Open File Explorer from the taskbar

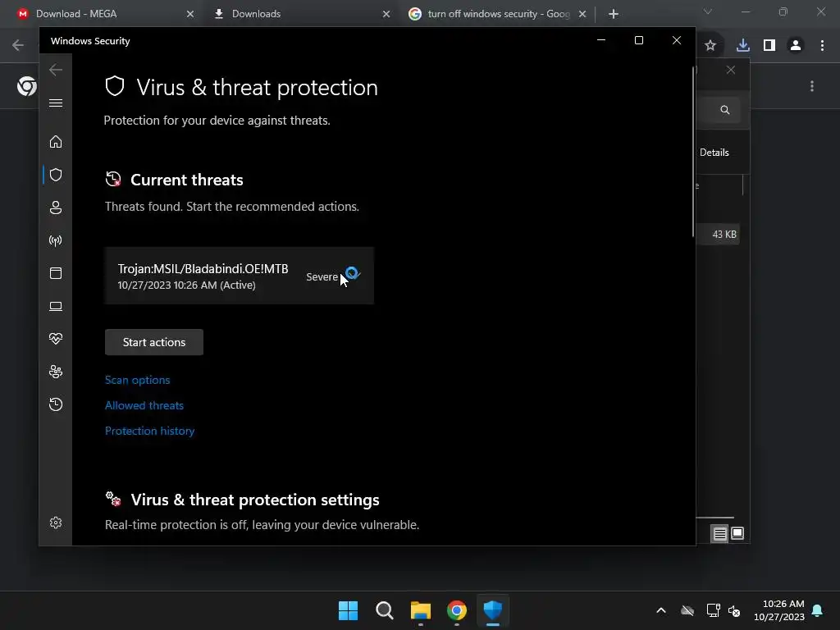[x=421, y=610]
